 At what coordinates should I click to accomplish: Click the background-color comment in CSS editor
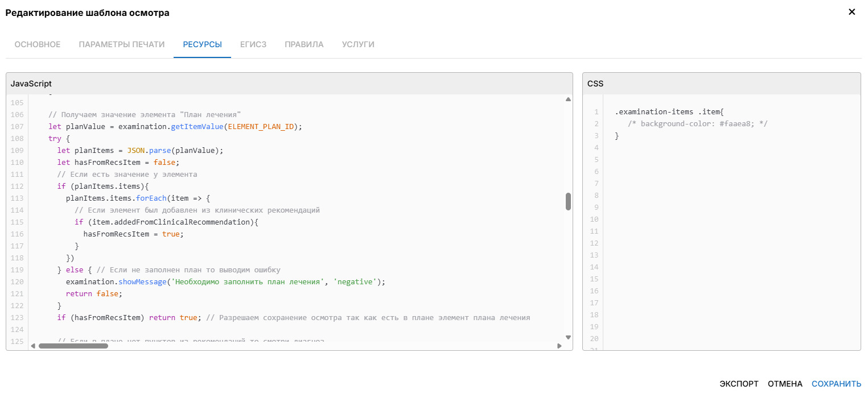(x=697, y=124)
